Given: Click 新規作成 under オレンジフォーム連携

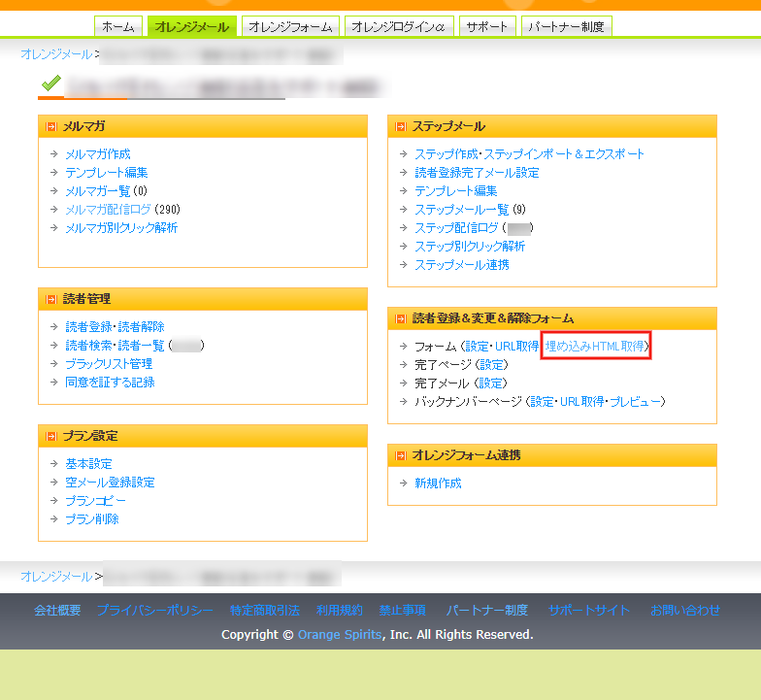Looking at the screenshot, I should tap(438, 483).
